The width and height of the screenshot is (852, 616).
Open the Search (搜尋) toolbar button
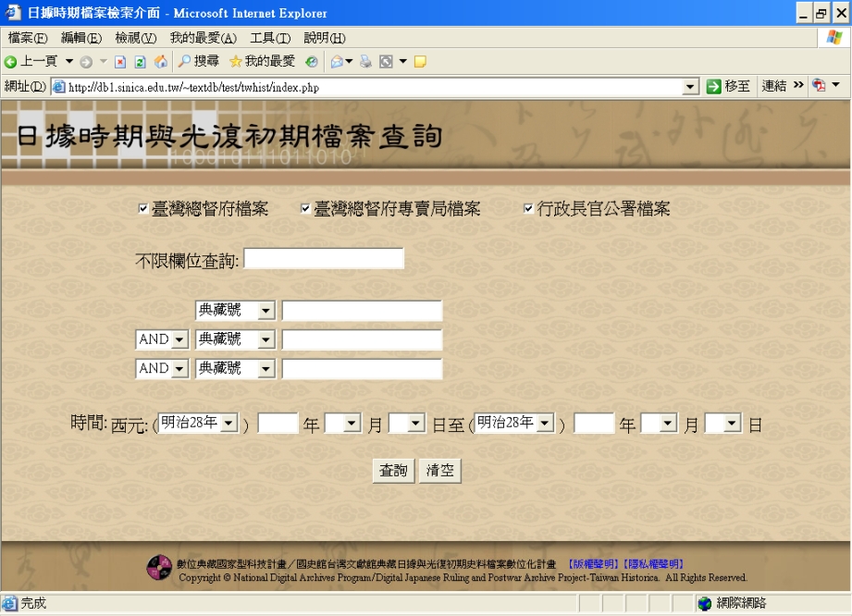click(199, 61)
